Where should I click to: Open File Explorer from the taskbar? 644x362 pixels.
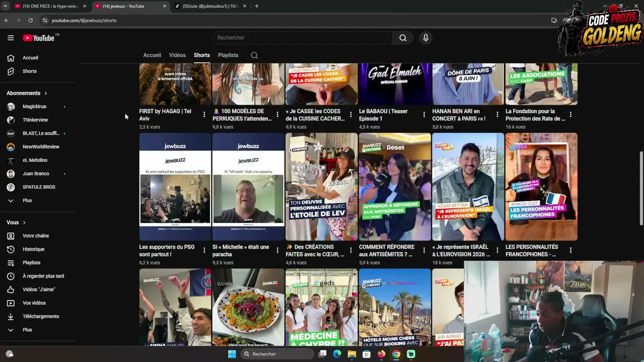352,354
